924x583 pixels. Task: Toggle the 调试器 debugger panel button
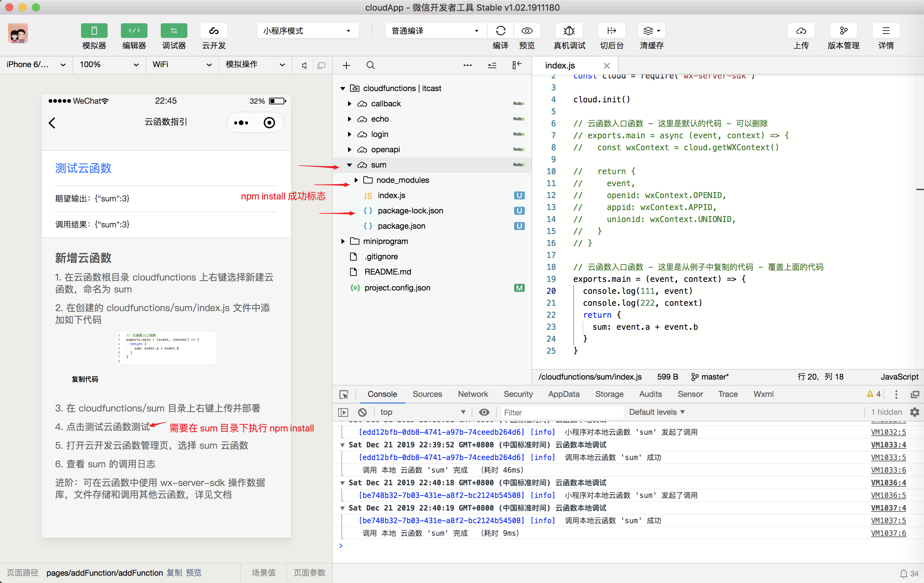point(174,31)
